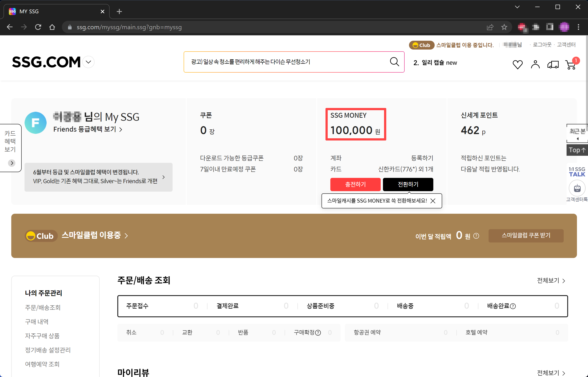588x377 pixels.
Task: Click the Top scroll button
Action: point(577,150)
